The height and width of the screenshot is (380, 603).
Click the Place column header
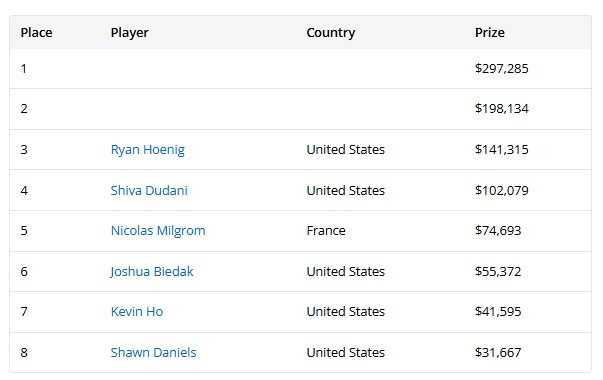coord(36,33)
